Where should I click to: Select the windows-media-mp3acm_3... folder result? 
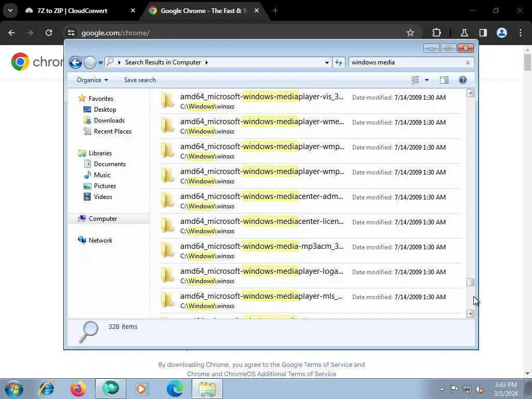point(311,251)
